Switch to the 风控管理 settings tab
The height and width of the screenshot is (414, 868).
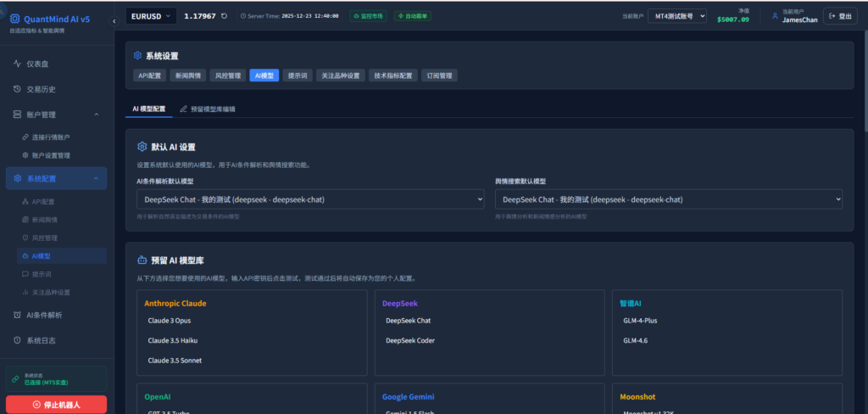[x=226, y=76]
